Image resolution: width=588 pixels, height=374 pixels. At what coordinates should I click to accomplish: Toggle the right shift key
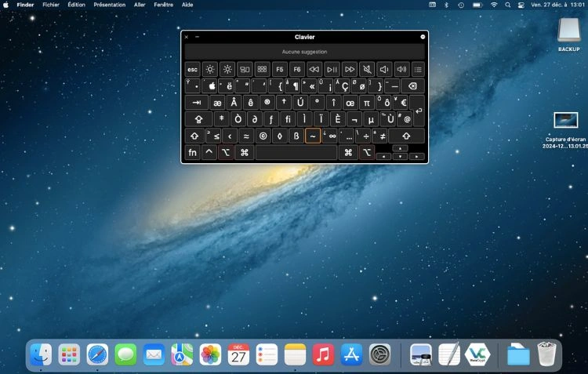[x=406, y=136]
